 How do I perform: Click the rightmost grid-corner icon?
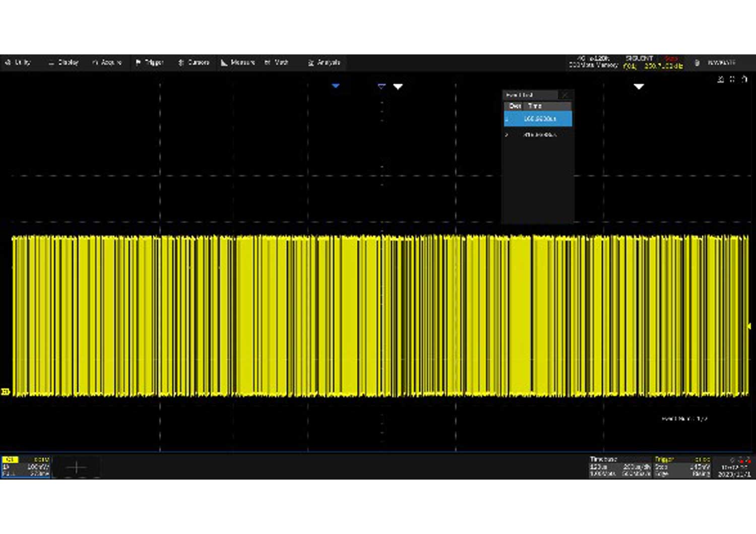[x=744, y=79]
